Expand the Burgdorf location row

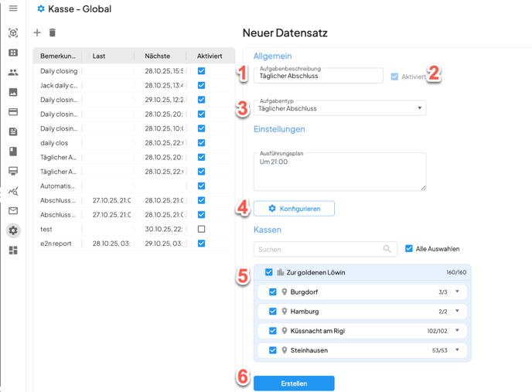[x=457, y=292]
